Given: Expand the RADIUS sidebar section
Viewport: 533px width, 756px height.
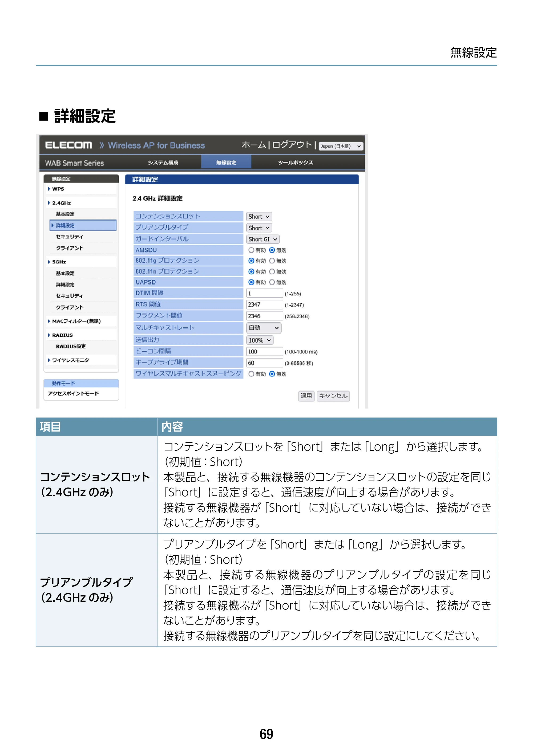Looking at the screenshot, I should [62, 335].
